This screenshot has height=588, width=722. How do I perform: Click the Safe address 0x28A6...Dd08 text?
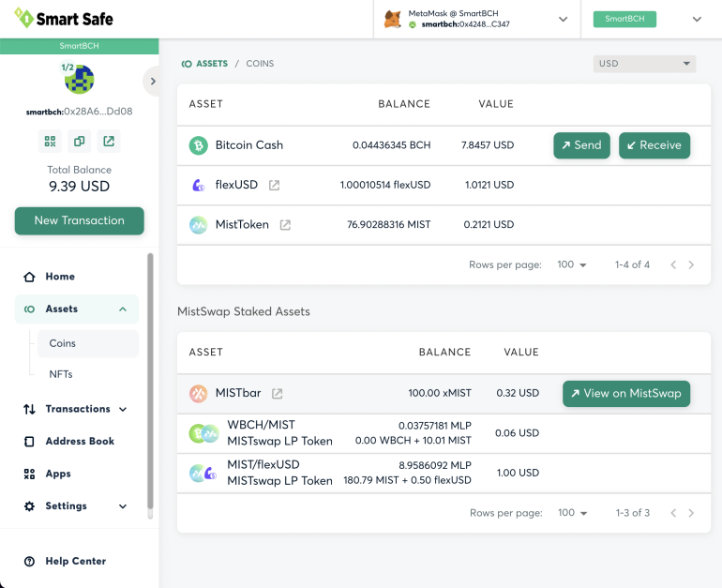coord(79,112)
